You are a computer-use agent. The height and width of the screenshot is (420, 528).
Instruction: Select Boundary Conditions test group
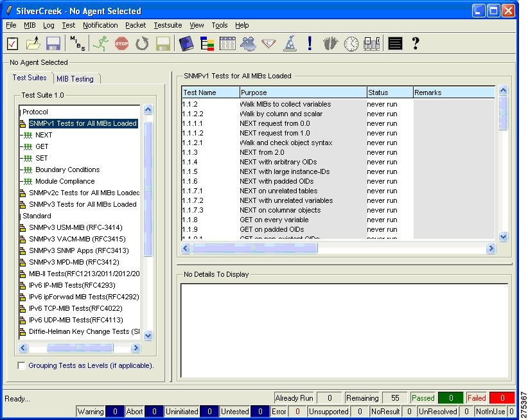pyautogui.click(x=67, y=170)
